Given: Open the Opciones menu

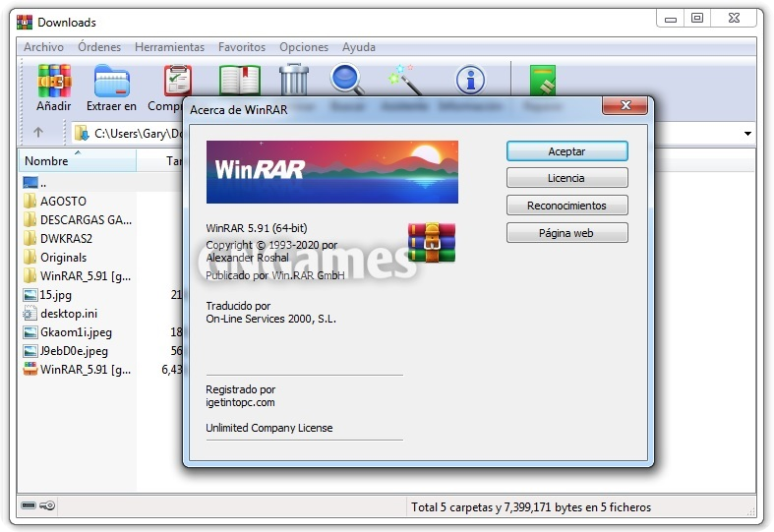Looking at the screenshot, I should 304,47.
